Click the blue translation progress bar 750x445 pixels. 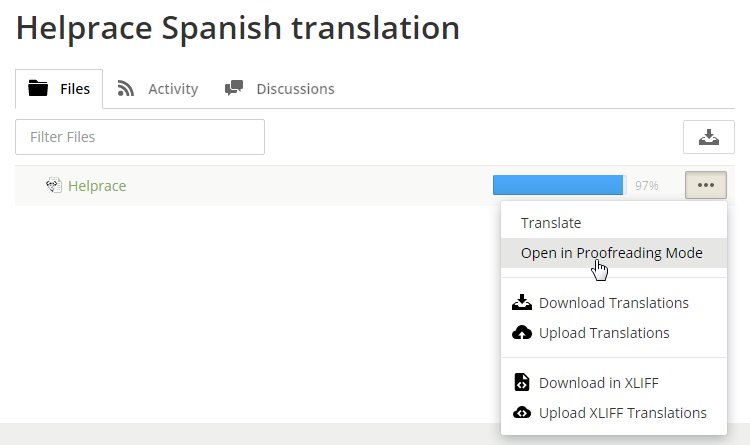point(558,185)
